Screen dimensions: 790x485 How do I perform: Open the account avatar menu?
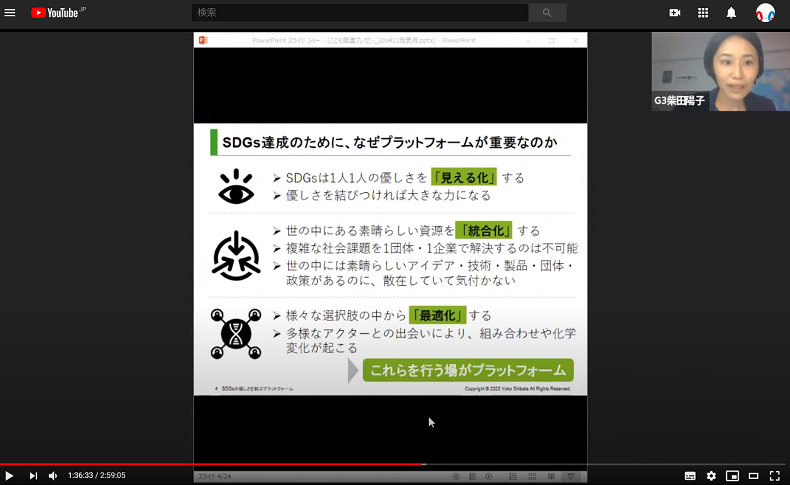(x=765, y=13)
